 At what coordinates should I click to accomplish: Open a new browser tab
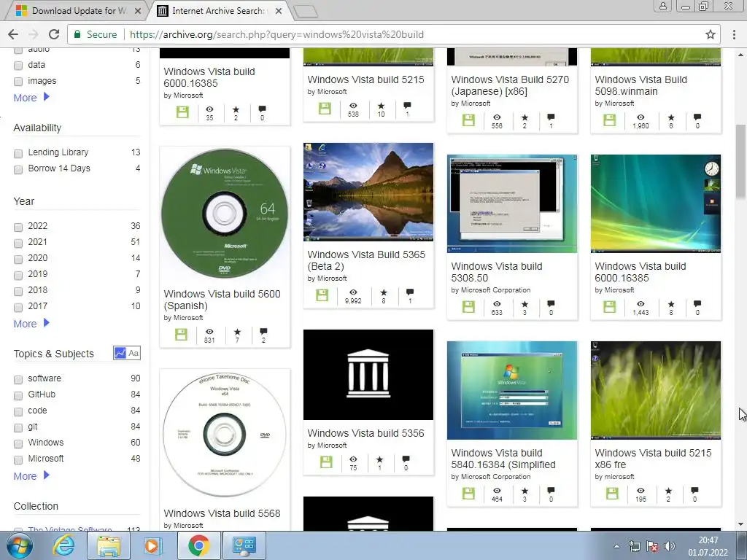click(x=306, y=12)
